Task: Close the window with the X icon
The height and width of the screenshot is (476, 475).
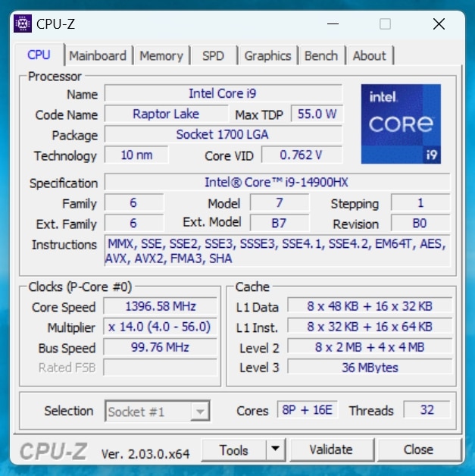Action: pyautogui.click(x=439, y=24)
